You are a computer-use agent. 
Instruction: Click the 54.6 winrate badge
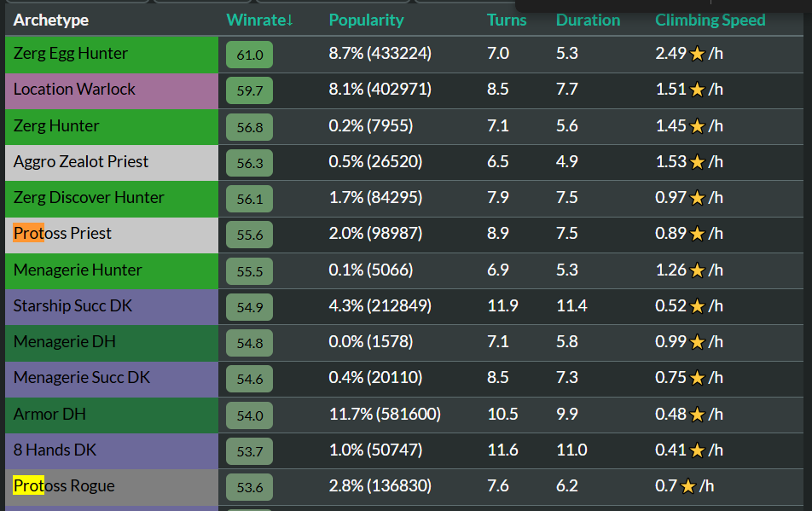tap(250, 379)
